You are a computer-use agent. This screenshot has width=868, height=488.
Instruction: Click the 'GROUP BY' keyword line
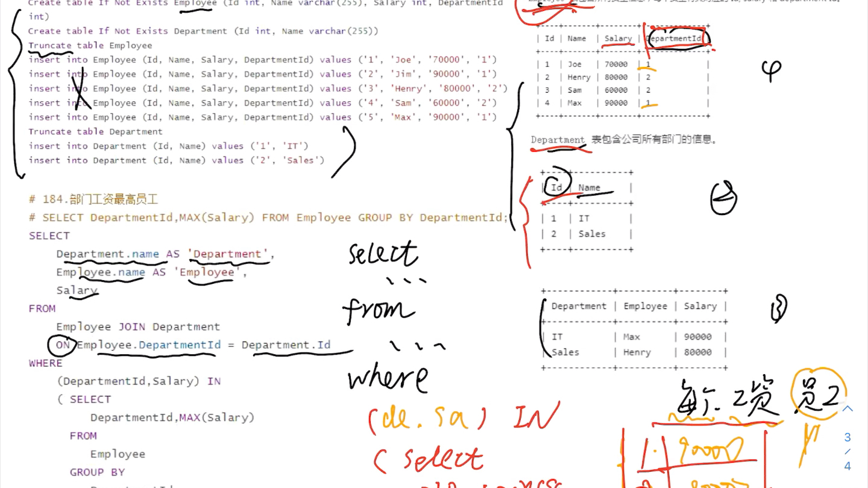point(97,472)
